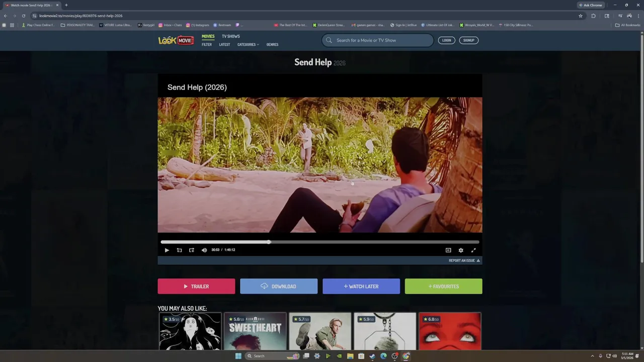Image resolution: width=644 pixels, height=362 pixels.
Task: Click the address bar URL
Action: (x=80, y=16)
